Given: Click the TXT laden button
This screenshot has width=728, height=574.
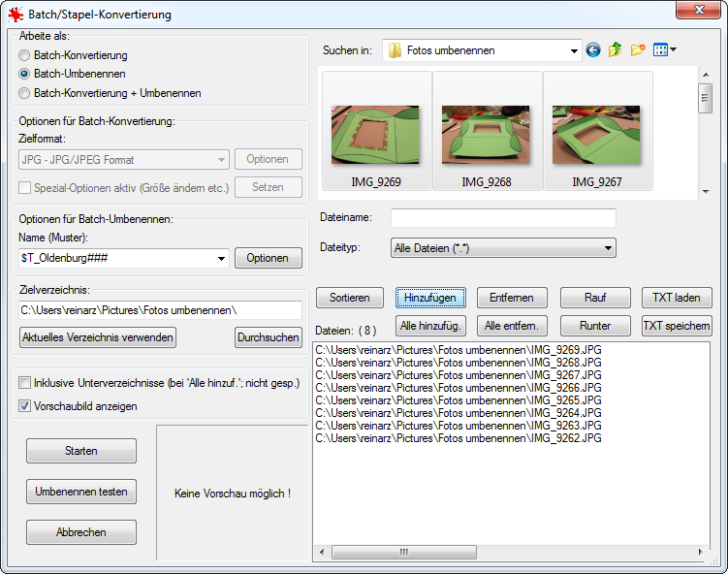Looking at the screenshot, I should [677, 298].
